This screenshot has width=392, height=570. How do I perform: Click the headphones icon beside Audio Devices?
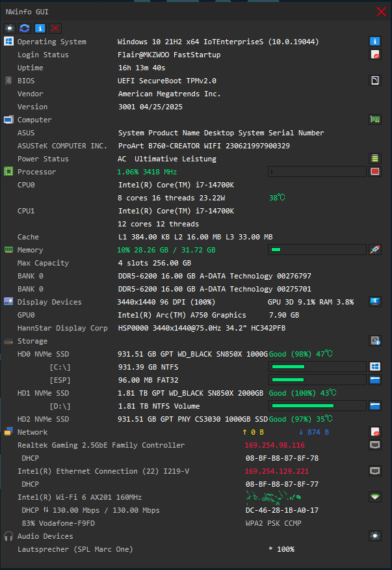point(8,536)
